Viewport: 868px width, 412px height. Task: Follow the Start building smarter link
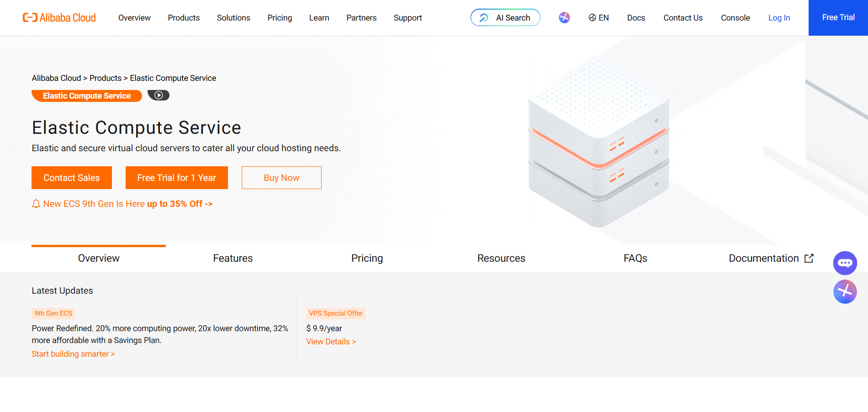[x=73, y=354]
